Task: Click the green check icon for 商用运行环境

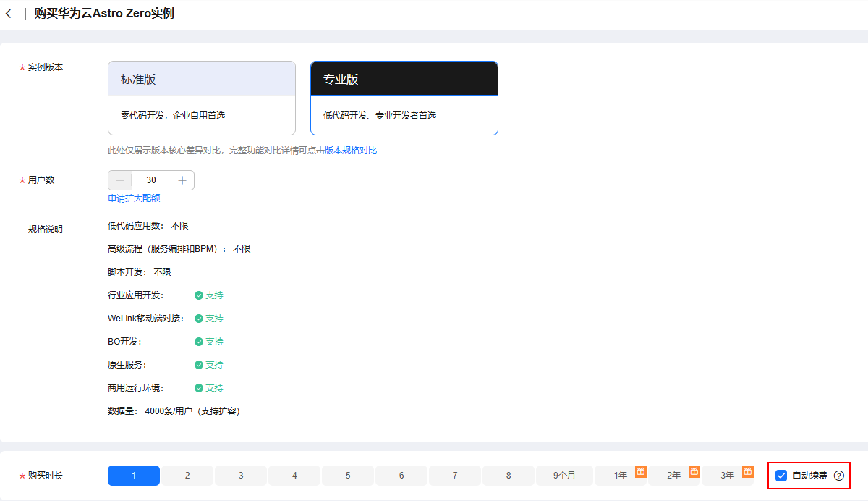Action: [199, 388]
